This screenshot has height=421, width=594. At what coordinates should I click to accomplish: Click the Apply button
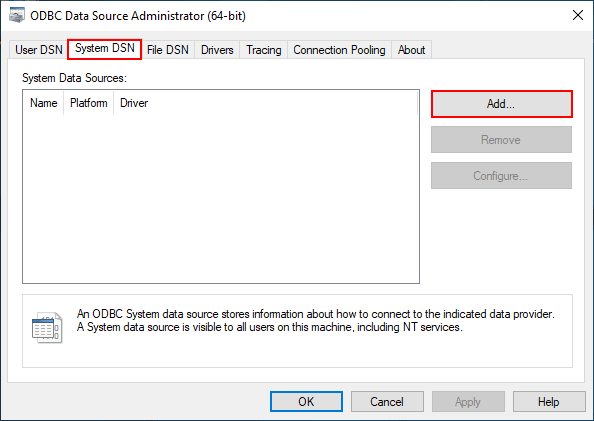468,402
